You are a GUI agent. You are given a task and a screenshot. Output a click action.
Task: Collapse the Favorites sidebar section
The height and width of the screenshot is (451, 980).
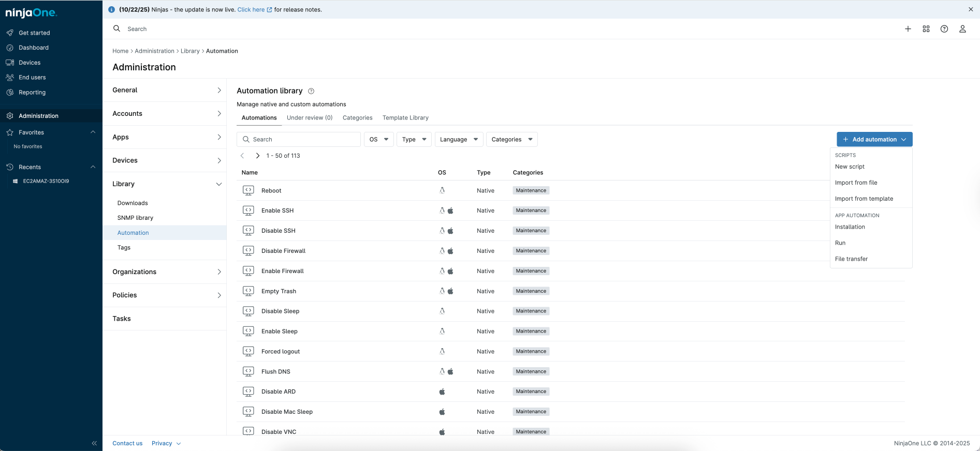click(x=93, y=132)
